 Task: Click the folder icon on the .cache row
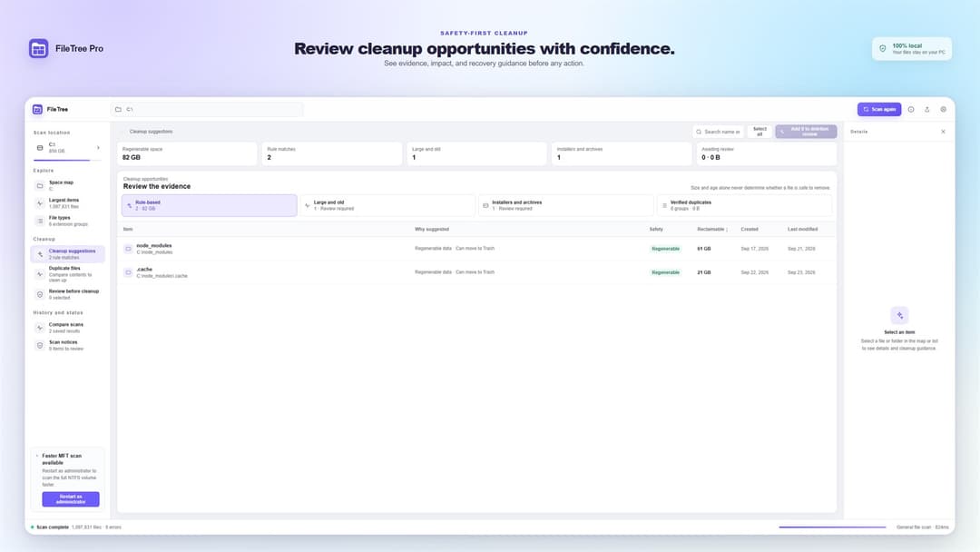point(128,272)
